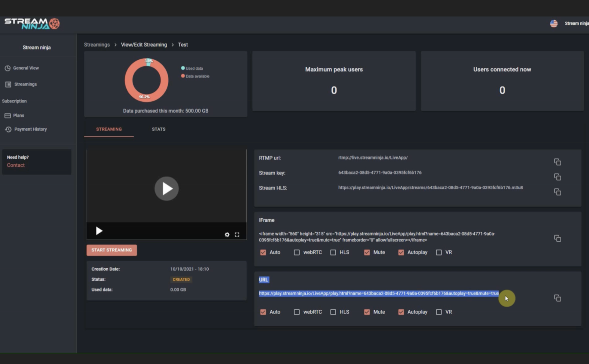Screen dimensions: 589x364
Task: Switch to the STREAMING tab
Action: click(109, 129)
